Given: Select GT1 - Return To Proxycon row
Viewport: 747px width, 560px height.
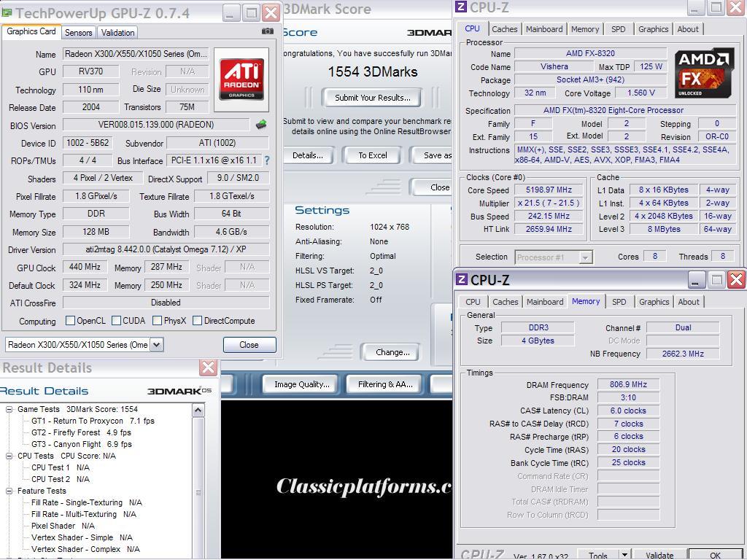Looking at the screenshot, I should (x=93, y=421).
